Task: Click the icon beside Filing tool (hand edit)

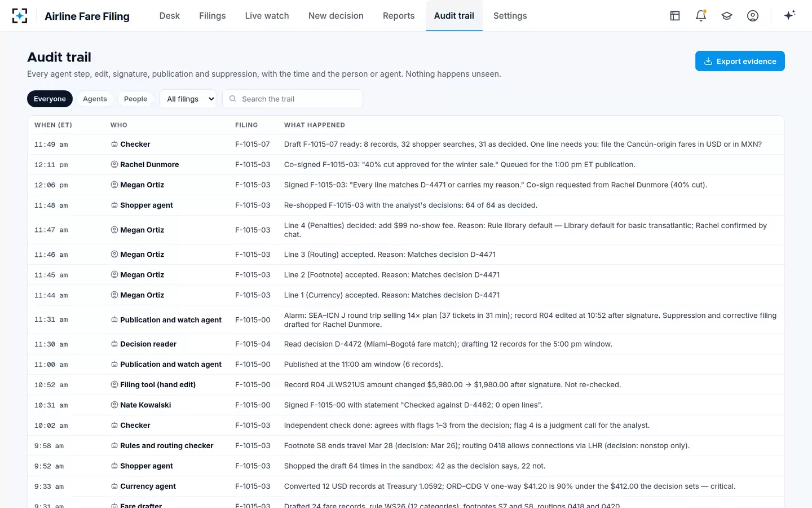Action: [114, 384]
